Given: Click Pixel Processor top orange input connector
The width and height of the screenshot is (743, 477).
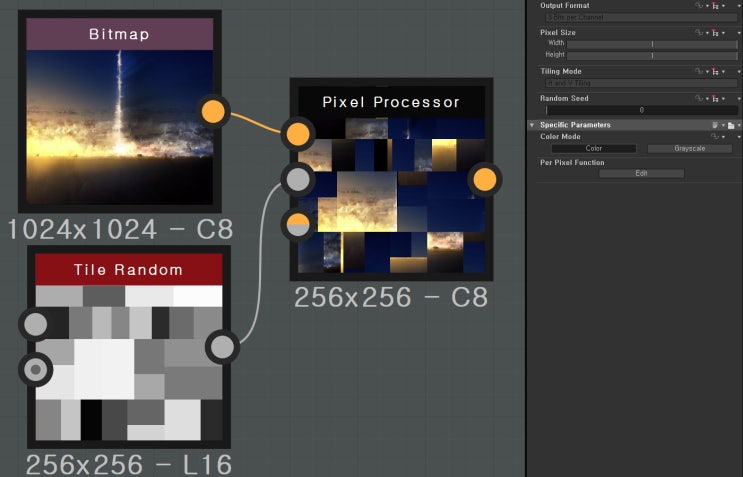Looking at the screenshot, I should (298, 134).
